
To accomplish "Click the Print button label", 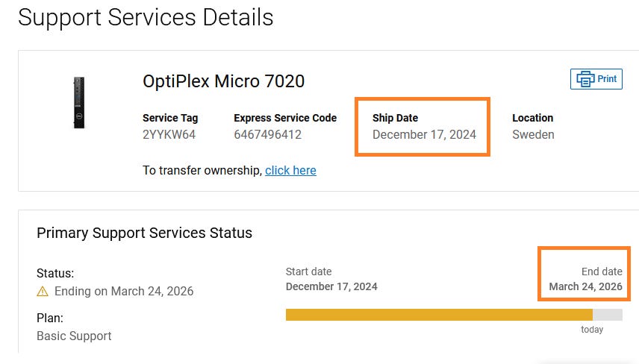I will (x=607, y=79).
